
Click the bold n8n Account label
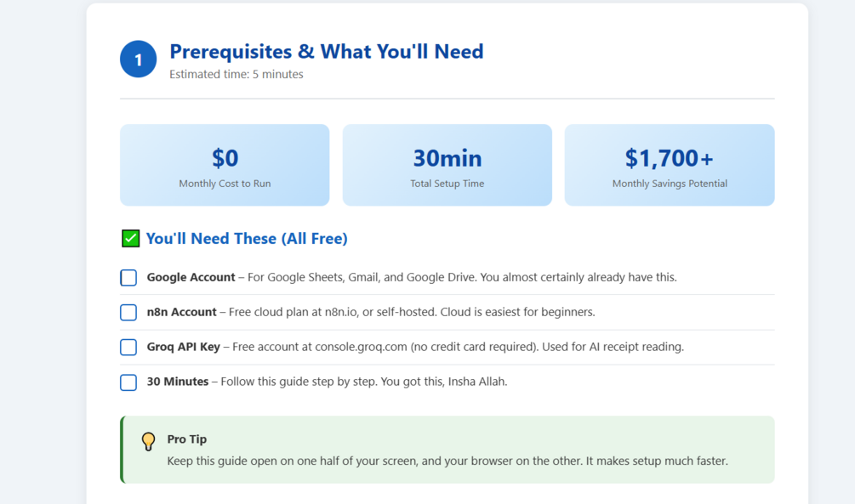181,312
